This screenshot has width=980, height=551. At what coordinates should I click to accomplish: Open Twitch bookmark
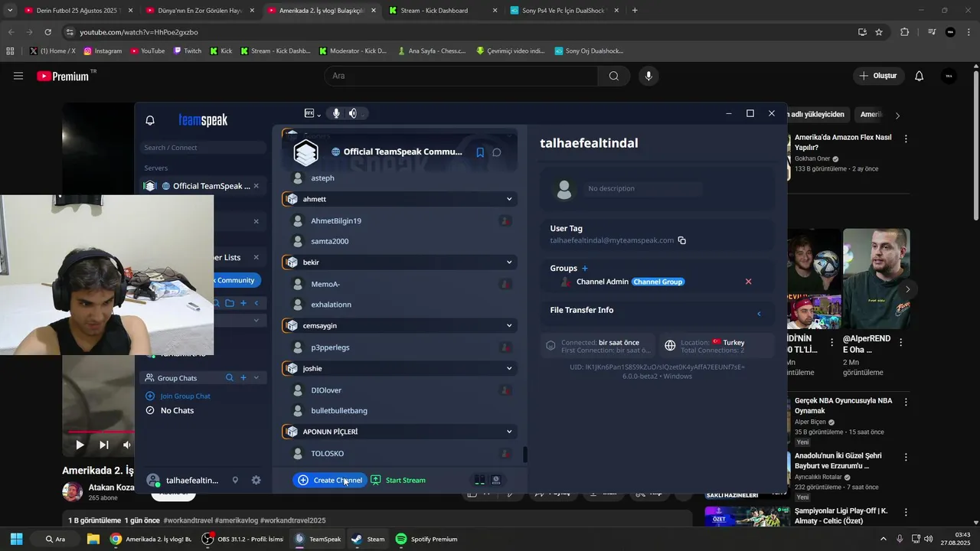point(188,51)
